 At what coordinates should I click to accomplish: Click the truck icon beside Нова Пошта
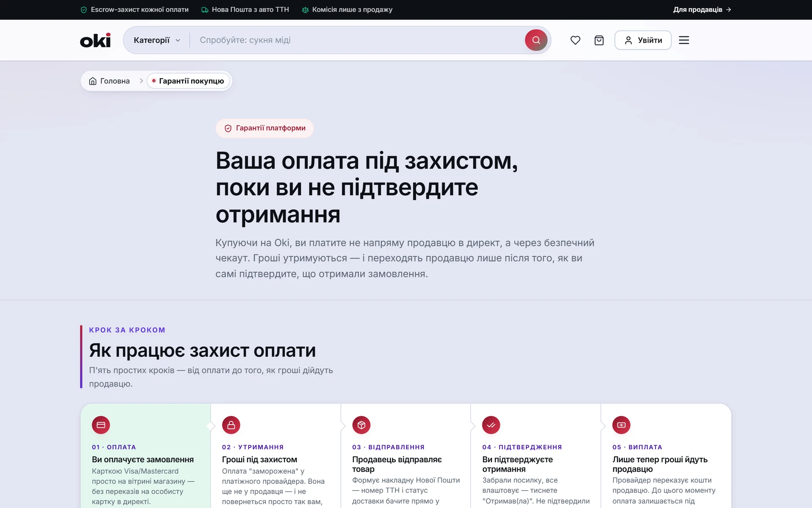[205, 10]
